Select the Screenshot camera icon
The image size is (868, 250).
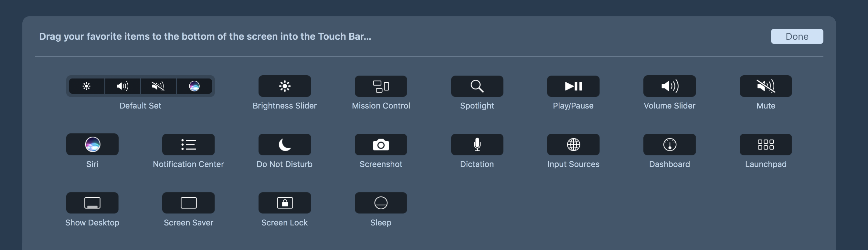click(x=381, y=145)
